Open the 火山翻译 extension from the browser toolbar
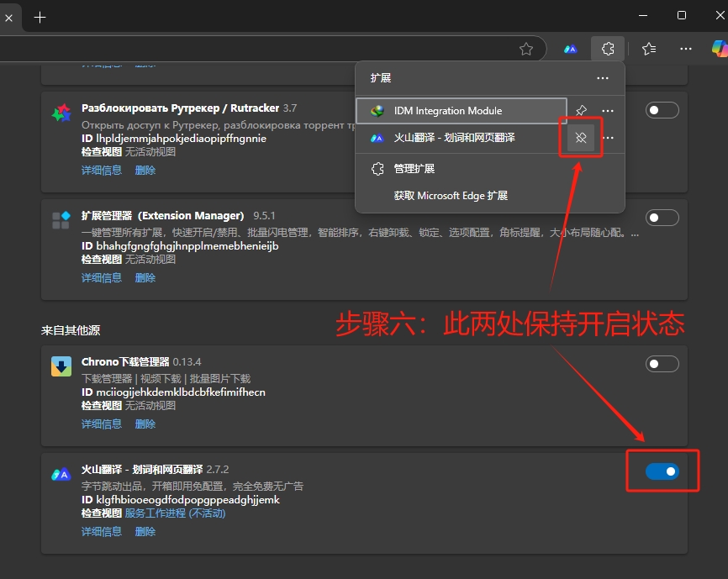 click(571, 49)
